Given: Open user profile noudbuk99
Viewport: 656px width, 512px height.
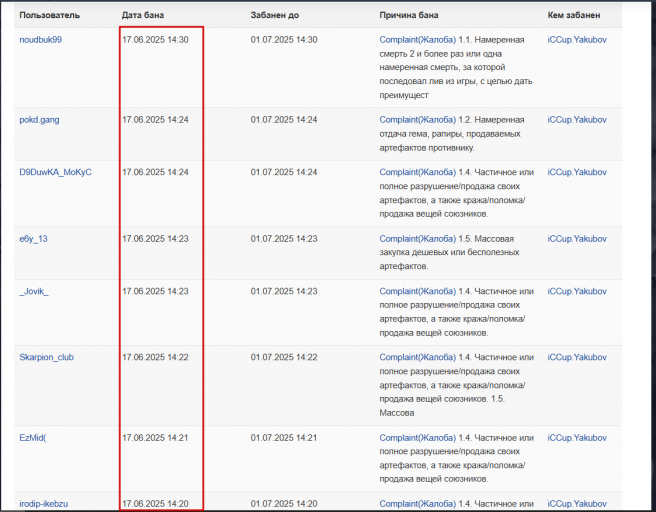Looking at the screenshot, I should coord(41,40).
